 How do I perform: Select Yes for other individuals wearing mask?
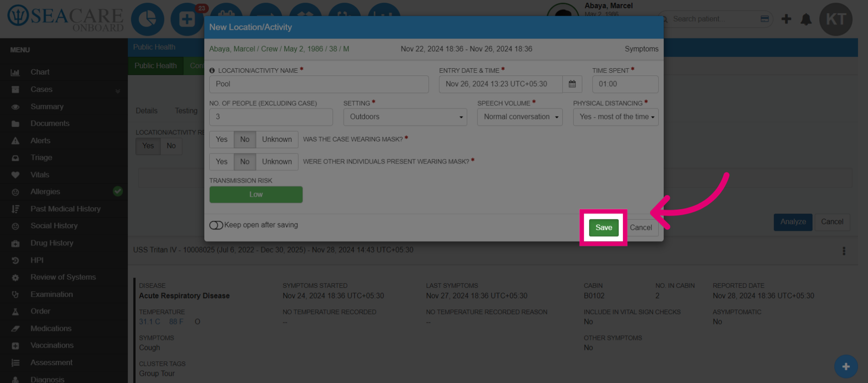point(222,162)
